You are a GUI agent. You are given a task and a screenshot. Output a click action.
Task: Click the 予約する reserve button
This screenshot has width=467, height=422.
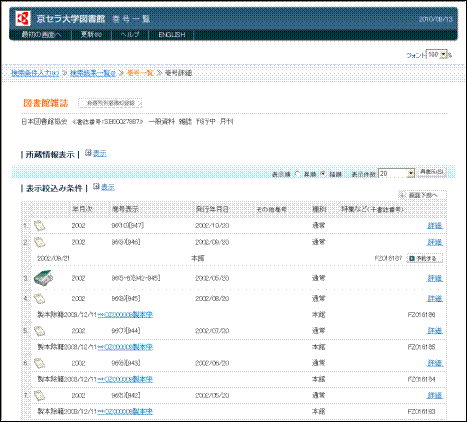tap(425, 258)
